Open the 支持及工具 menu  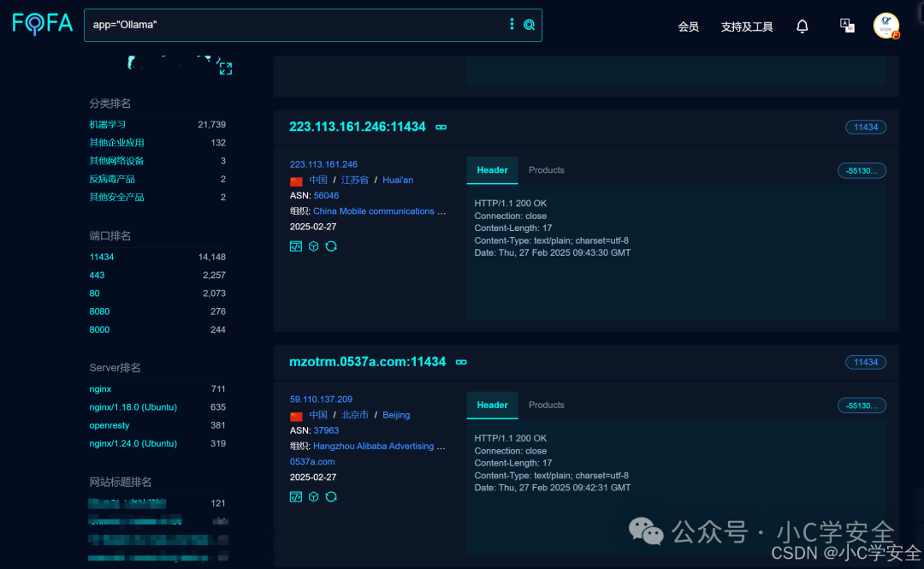coord(747,27)
